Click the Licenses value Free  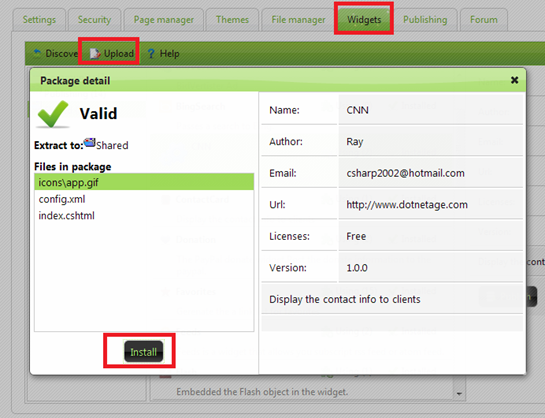pyautogui.click(x=356, y=236)
